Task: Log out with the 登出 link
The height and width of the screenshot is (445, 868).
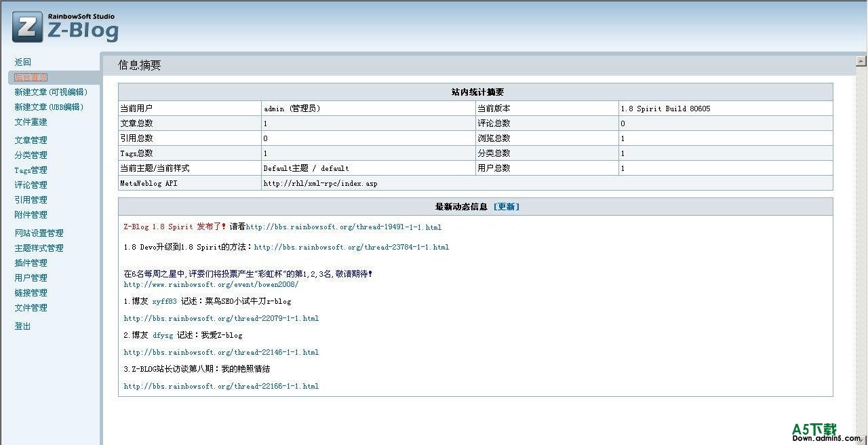Action: tap(23, 326)
